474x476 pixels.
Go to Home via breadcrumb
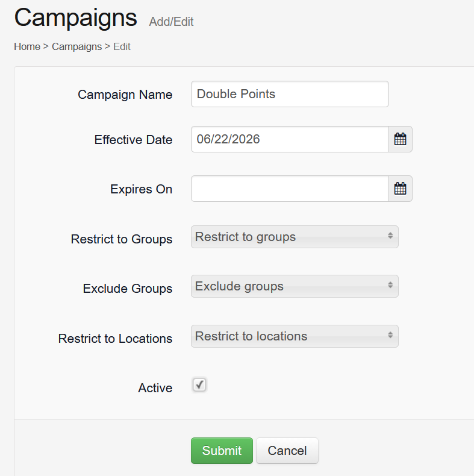click(x=27, y=47)
